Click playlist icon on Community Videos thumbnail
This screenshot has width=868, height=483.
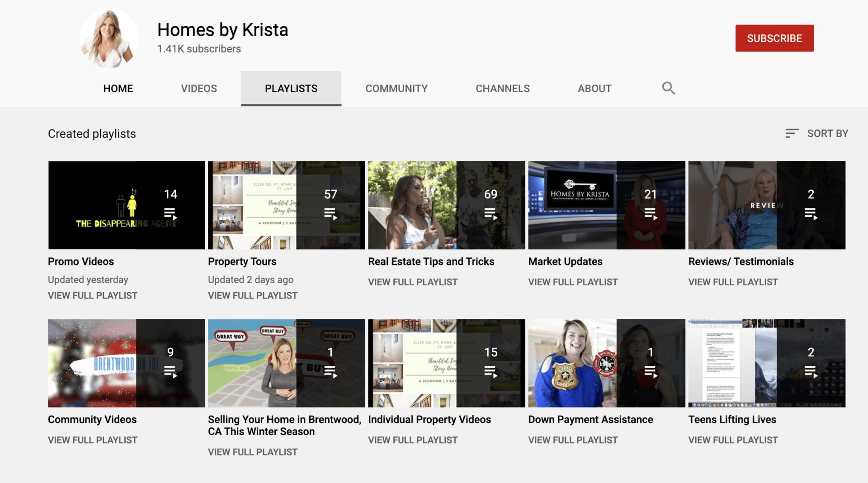point(170,372)
